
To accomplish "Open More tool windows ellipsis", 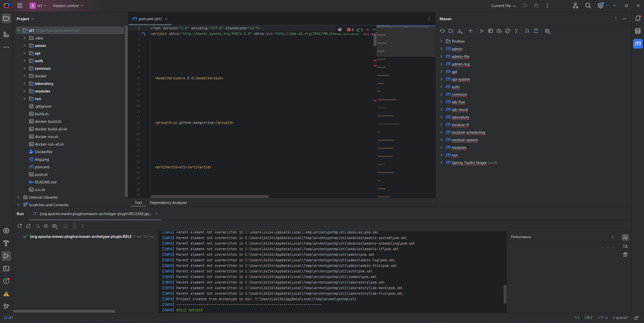I will pyautogui.click(x=6, y=47).
